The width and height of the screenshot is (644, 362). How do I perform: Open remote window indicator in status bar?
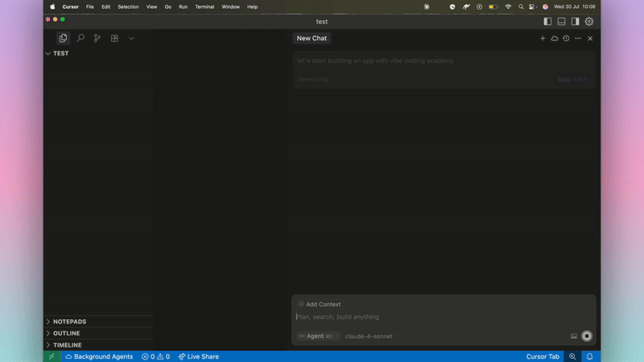tap(52, 356)
